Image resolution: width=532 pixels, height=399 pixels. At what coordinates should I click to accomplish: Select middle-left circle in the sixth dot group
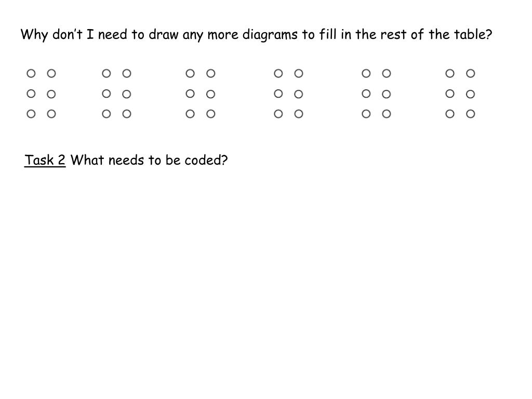point(450,94)
